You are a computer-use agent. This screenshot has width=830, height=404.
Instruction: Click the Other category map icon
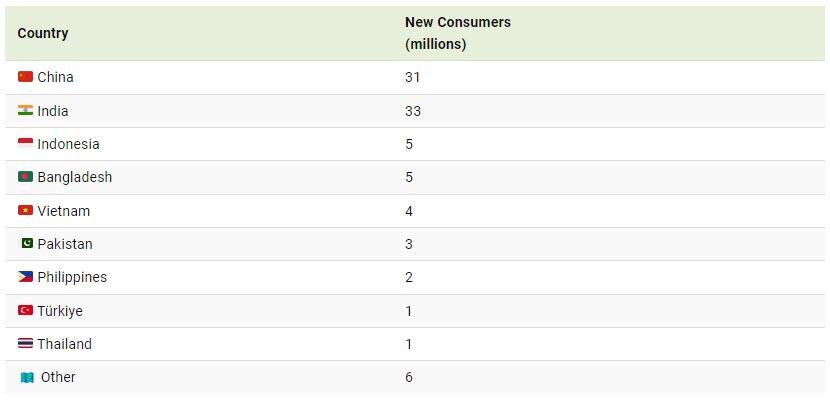[27, 378]
